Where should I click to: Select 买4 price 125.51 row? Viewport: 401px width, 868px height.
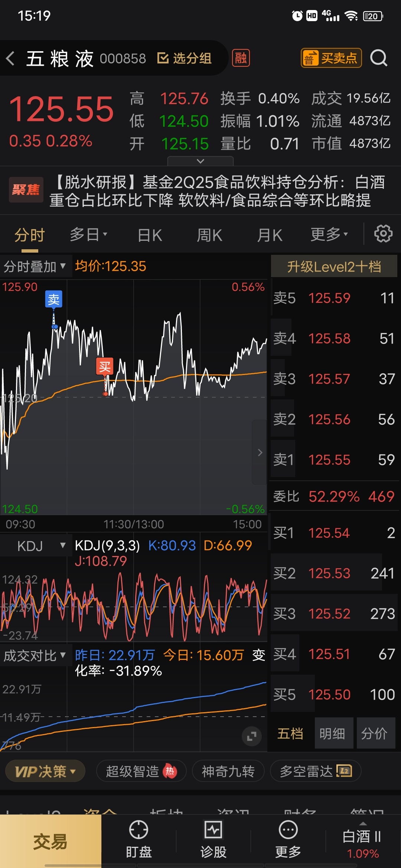tap(334, 654)
